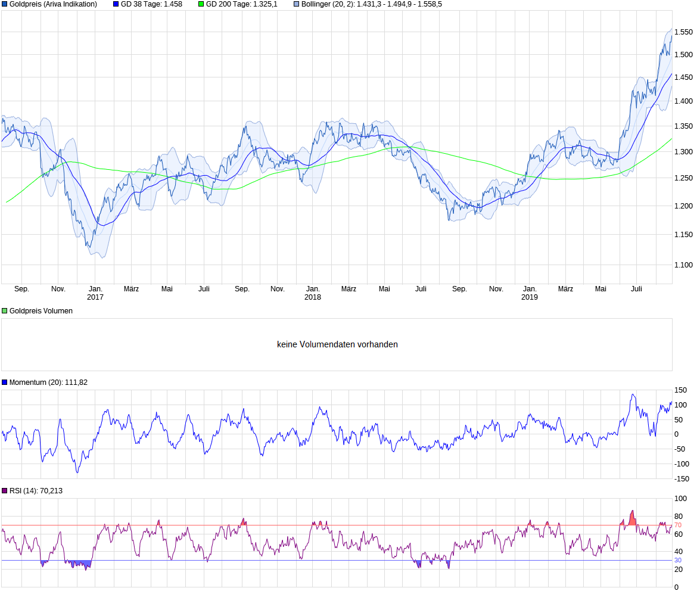Click the GD 38 Tage legend swatch
This screenshot has width=700, height=594.
[x=116, y=4]
